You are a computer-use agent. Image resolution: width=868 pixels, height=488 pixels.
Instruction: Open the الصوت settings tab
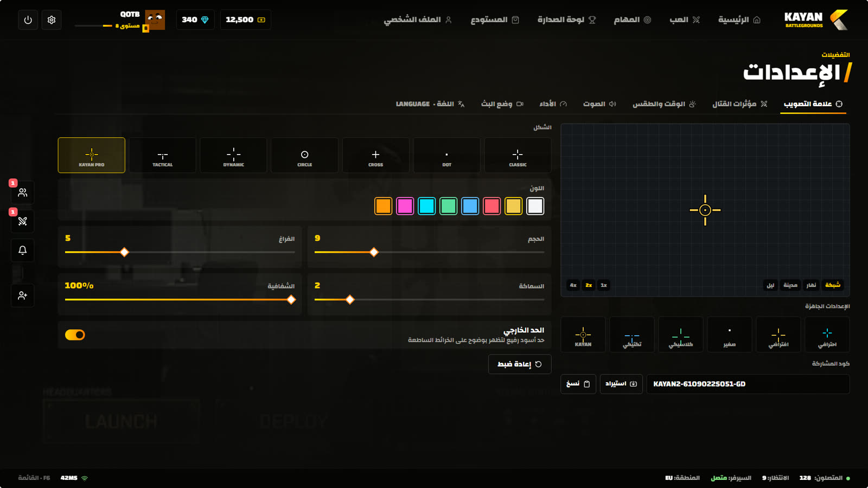(x=599, y=104)
